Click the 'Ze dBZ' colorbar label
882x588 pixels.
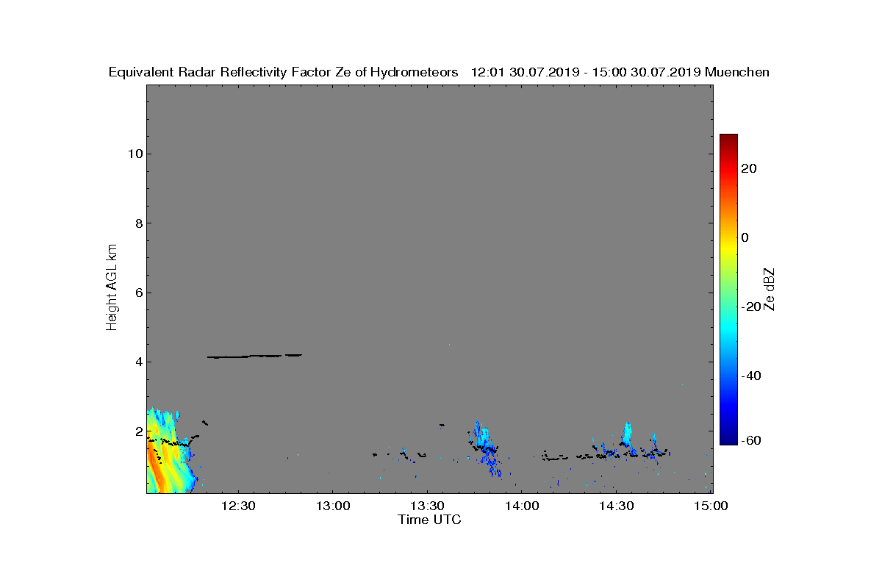(770, 289)
